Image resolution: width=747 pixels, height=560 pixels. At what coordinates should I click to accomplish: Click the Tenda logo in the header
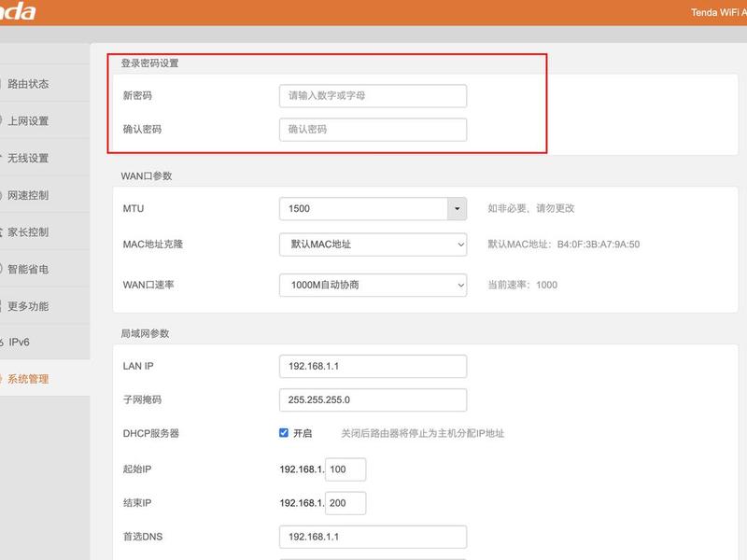pos(18,11)
